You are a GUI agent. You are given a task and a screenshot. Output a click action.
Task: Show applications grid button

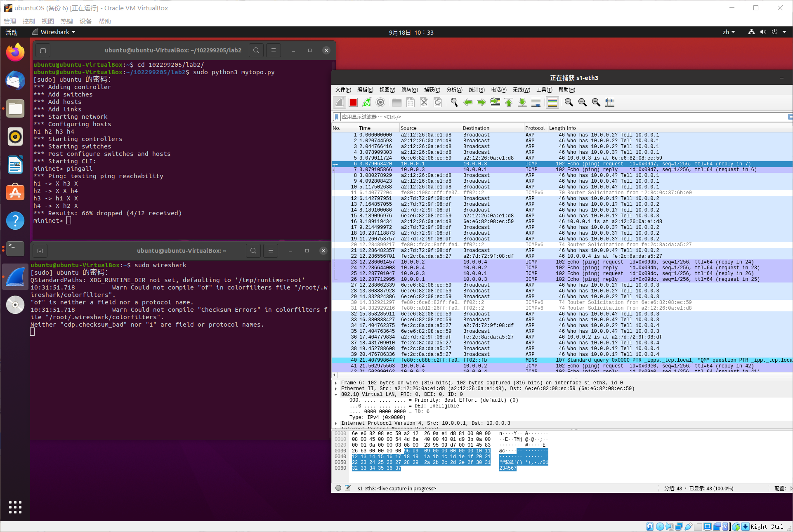coord(15,507)
